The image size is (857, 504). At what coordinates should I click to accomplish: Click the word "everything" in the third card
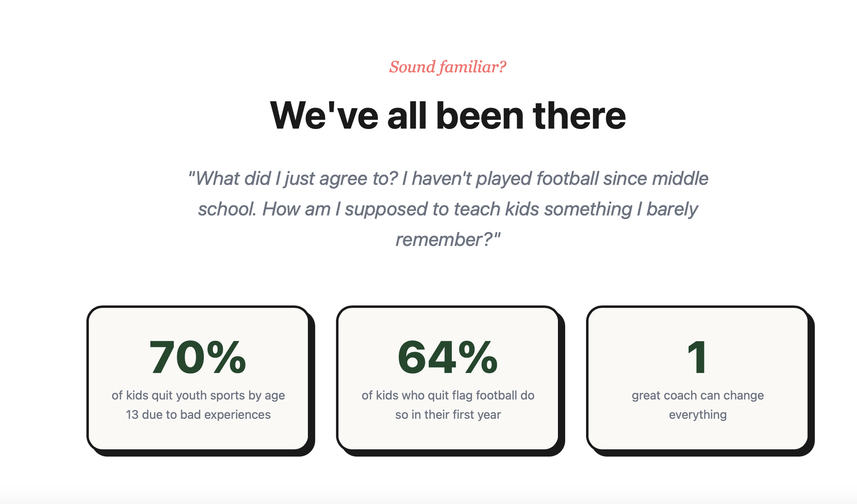[698, 415]
